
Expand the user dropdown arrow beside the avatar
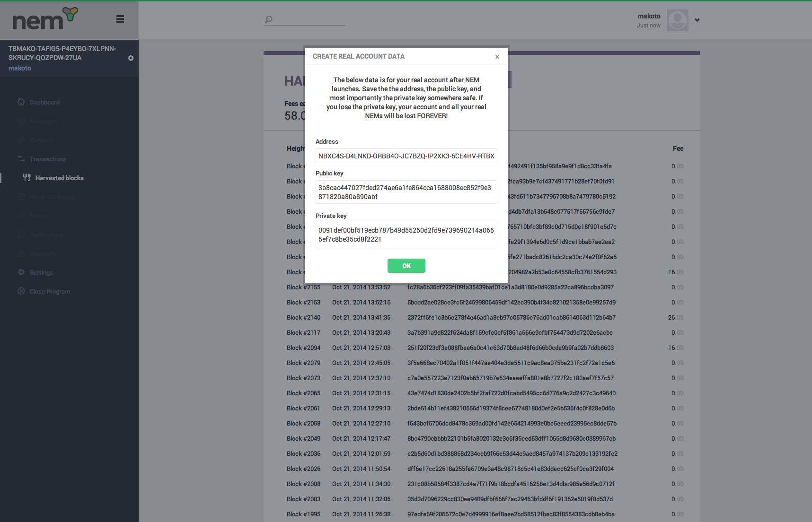click(697, 20)
